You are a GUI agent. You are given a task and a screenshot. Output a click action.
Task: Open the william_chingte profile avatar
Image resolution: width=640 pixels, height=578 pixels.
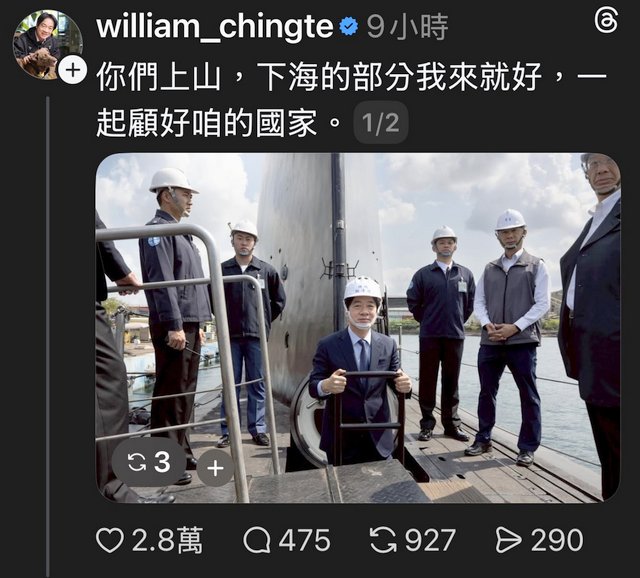[47, 44]
